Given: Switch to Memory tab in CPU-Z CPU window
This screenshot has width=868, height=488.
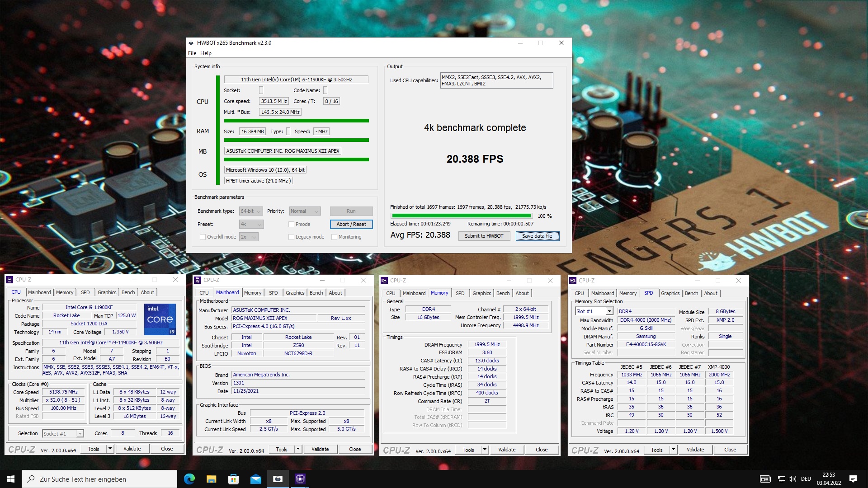Looking at the screenshot, I should [65, 292].
